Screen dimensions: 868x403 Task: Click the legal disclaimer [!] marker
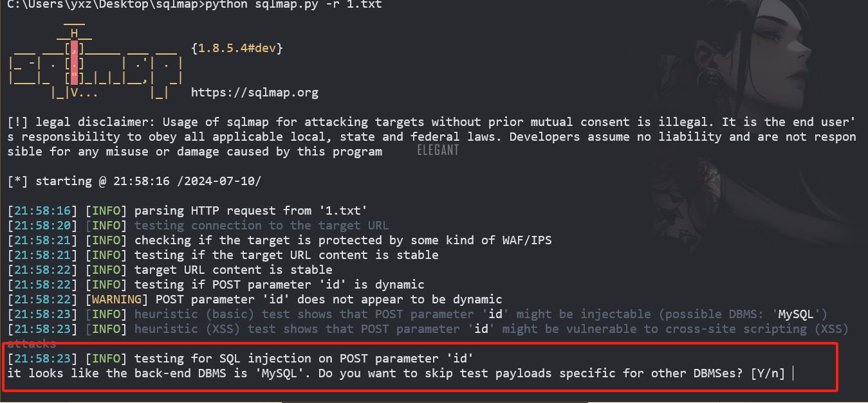[18, 122]
